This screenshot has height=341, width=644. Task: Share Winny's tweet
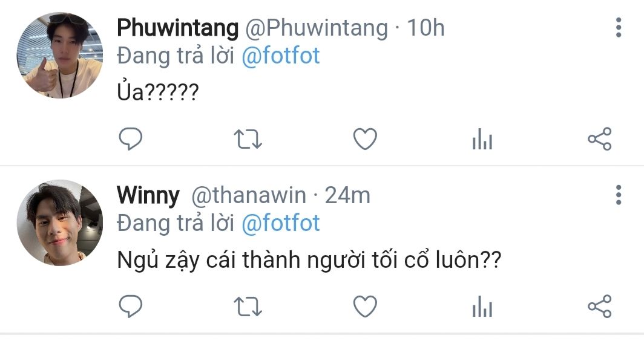tap(600, 307)
